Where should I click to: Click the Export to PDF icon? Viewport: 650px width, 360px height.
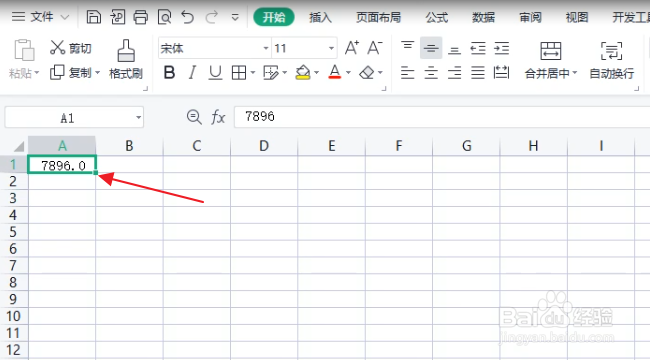118,17
